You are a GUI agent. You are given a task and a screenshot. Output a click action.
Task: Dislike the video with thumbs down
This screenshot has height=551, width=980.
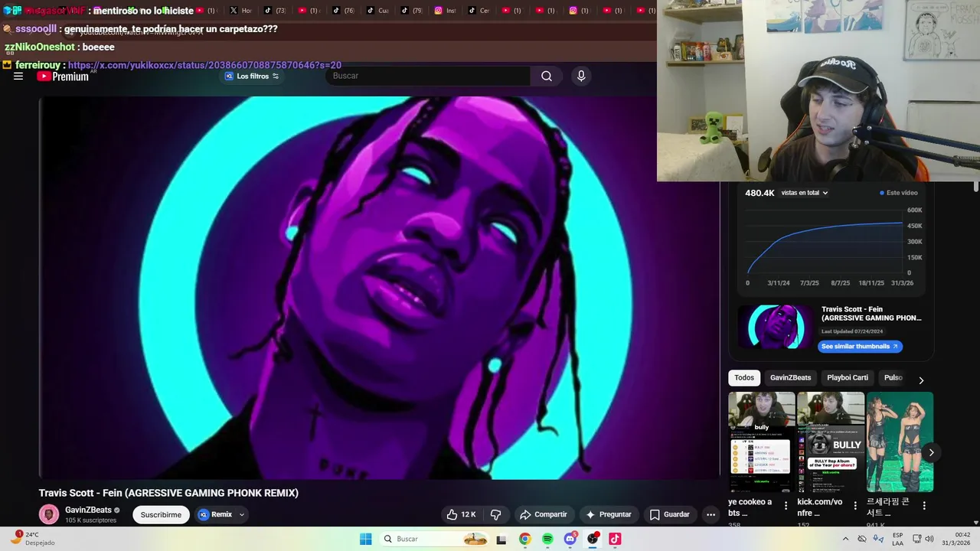point(495,514)
